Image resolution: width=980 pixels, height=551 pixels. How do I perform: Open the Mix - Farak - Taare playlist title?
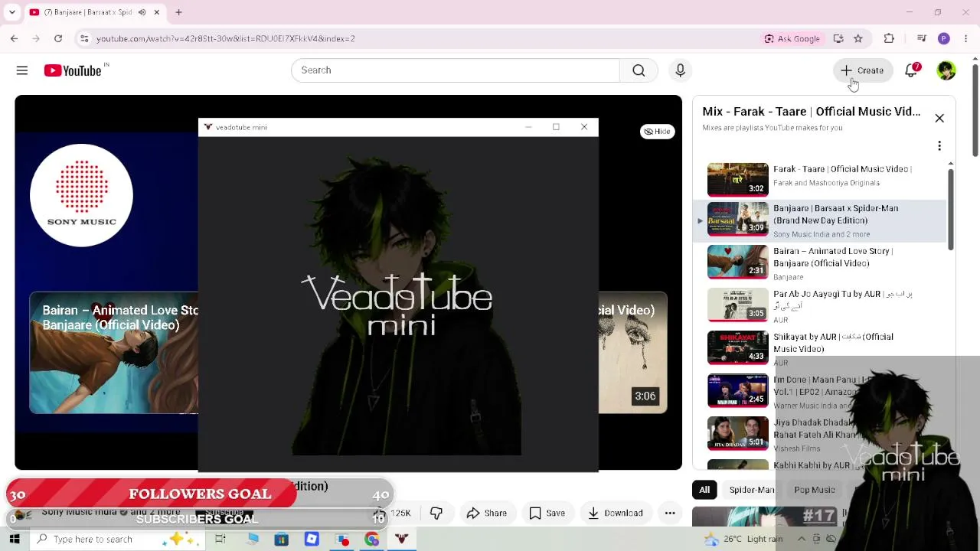tap(812, 112)
